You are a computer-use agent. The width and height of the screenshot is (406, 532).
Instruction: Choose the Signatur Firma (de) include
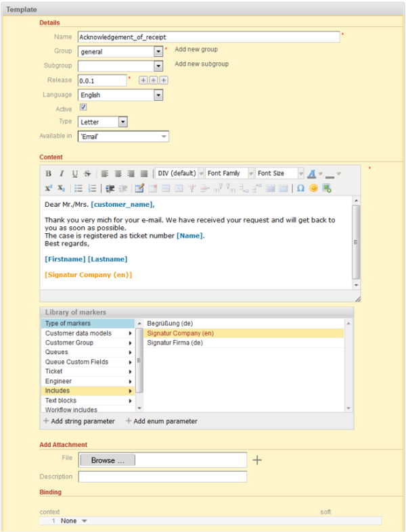[x=244, y=343]
